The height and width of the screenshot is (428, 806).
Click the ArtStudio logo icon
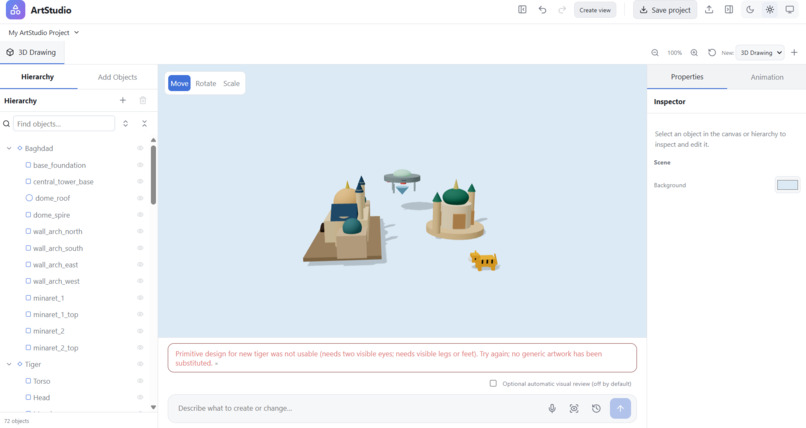click(15, 10)
